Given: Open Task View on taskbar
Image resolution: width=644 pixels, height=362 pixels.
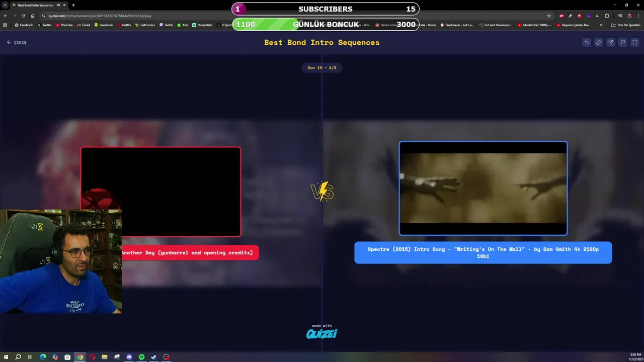Looking at the screenshot, I should coord(30,357).
